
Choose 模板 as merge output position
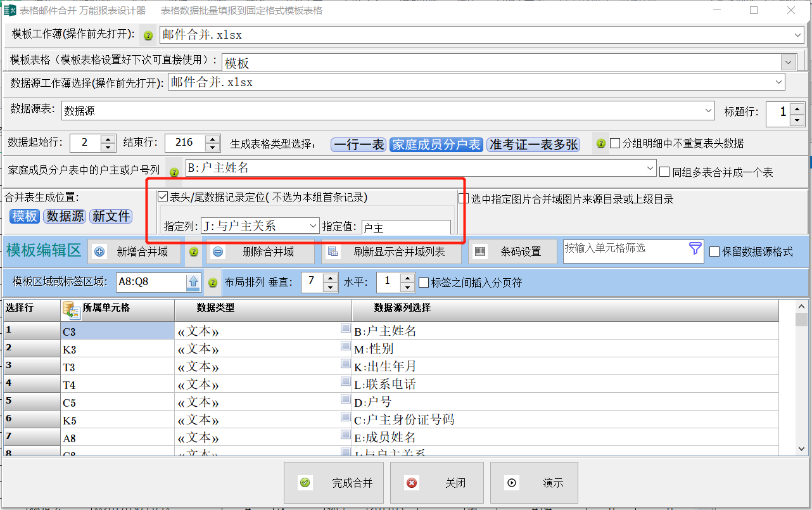[x=25, y=216]
